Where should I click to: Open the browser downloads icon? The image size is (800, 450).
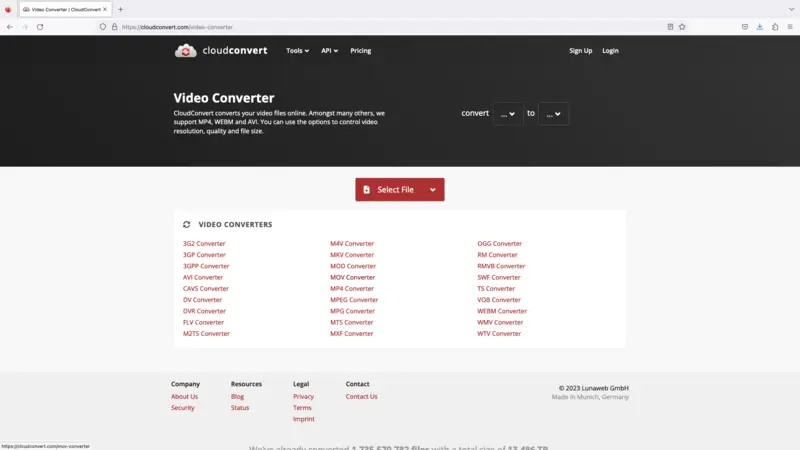click(760, 27)
